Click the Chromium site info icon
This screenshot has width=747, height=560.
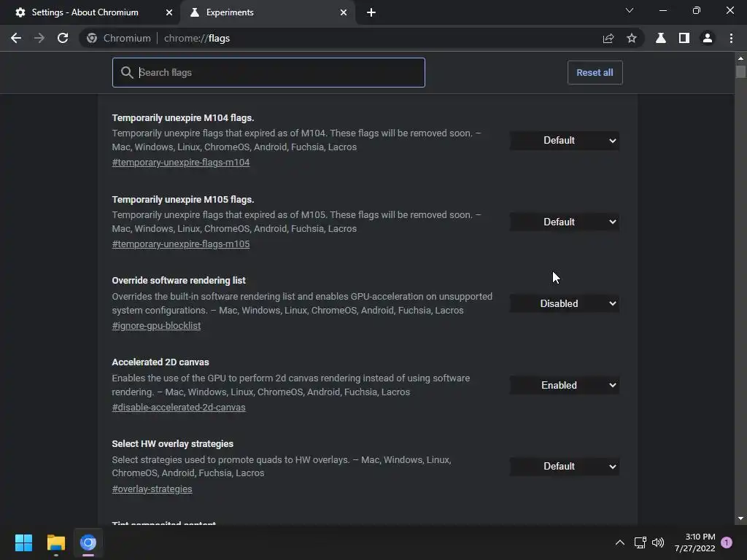coord(92,38)
